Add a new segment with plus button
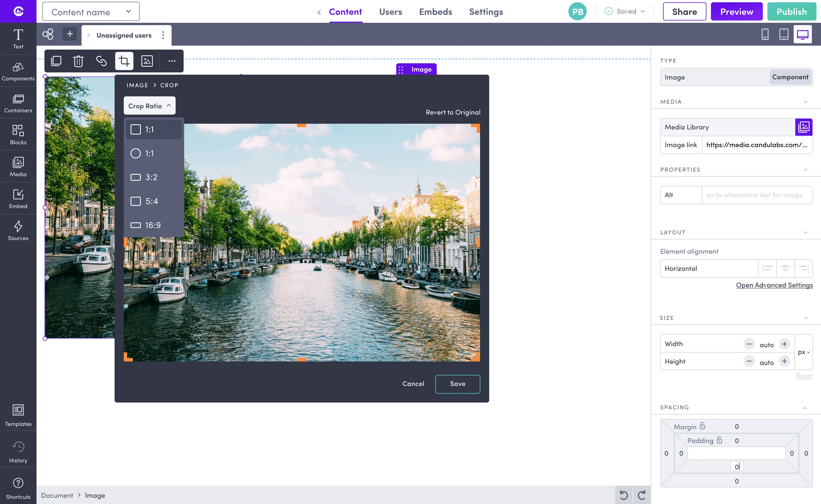The width and height of the screenshot is (821, 504). [x=70, y=34]
